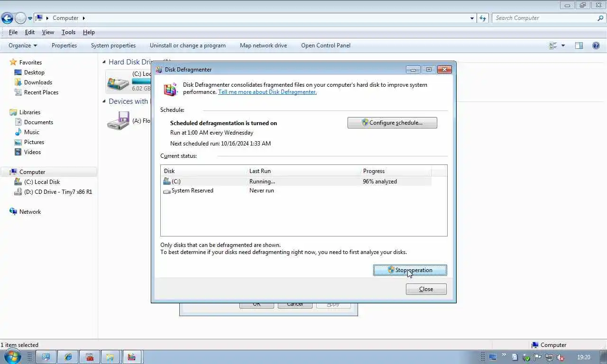The height and width of the screenshot is (364, 607).
Task: Click the Disk Defragmenter taskbar icon
Action: (x=131, y=357)
